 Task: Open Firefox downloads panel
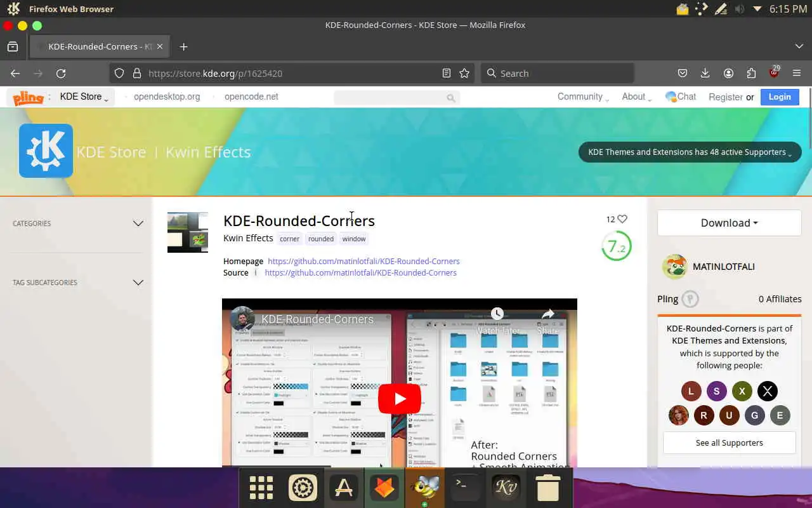(x=705, y=73)
